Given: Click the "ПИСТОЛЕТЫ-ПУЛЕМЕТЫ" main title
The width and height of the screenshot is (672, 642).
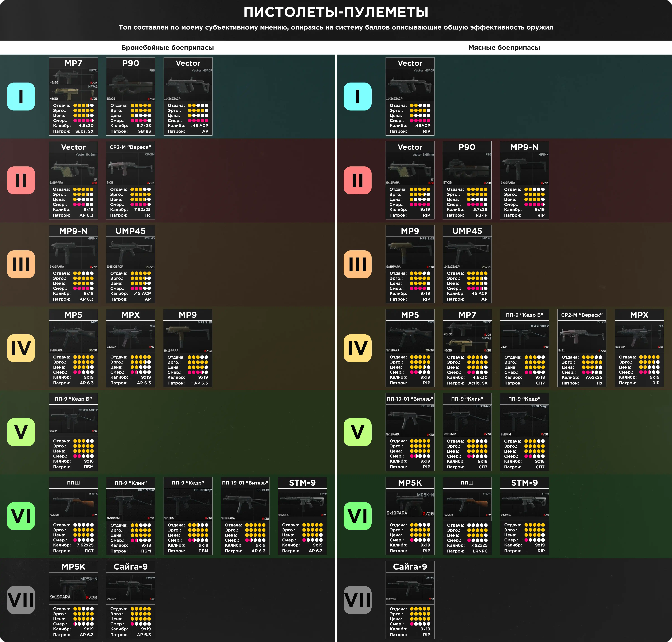Looking at the screenshot, I should coord(336,12).
